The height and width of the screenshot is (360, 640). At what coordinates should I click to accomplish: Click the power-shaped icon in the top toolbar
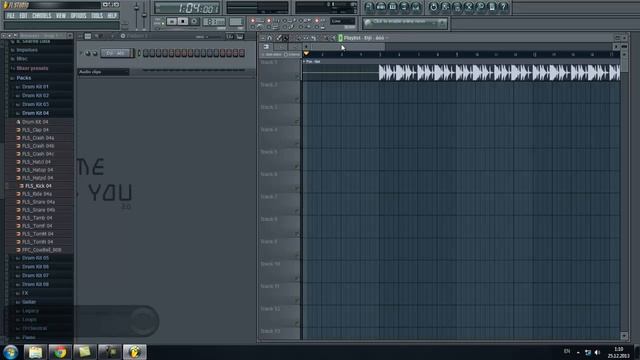point(433,7)
